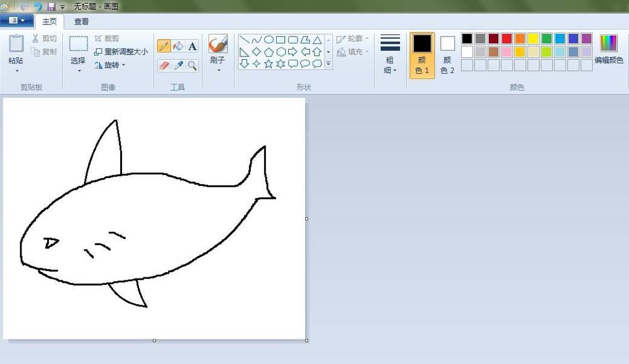Activate Color 2 (颜色 2) selector

click(447, 55)
